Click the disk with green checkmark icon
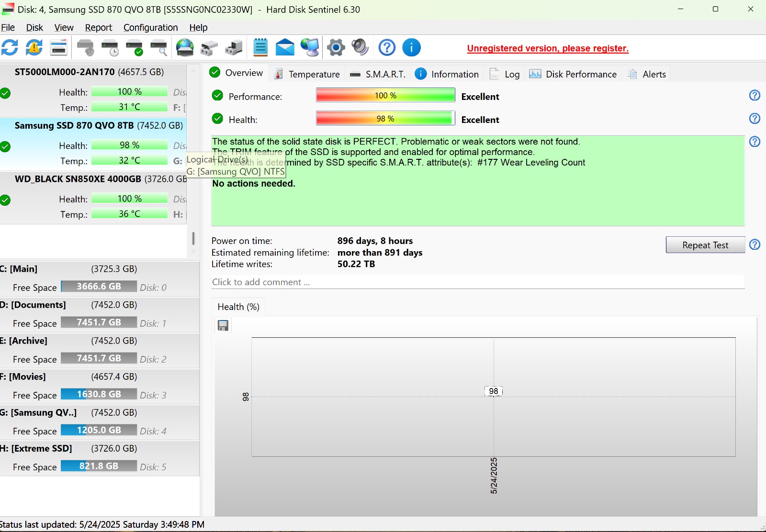The height and width of the screenshot is (532, 766). tap(135, 47)
